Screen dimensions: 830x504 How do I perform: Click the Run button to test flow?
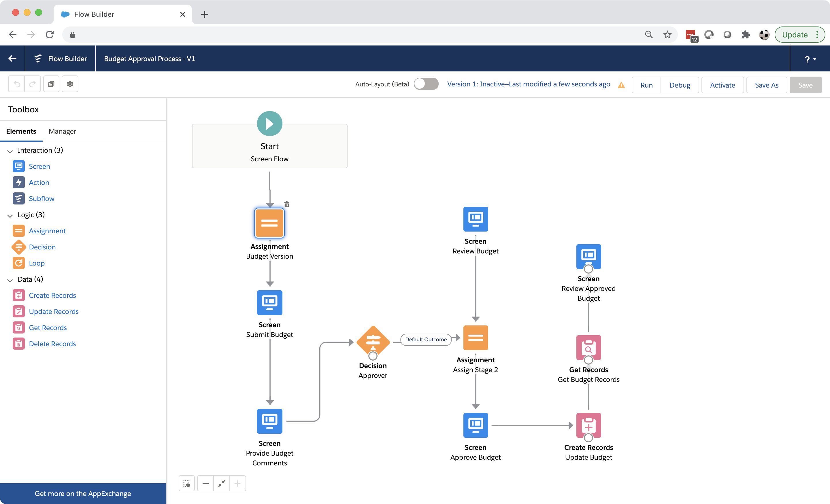pos(647,84)
